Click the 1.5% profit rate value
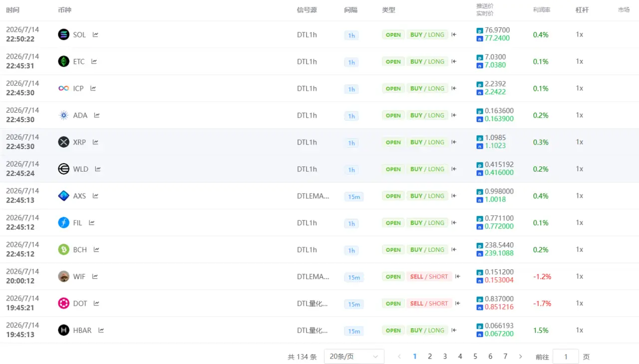Viewport: 639px width, 364px height. click(x=541, y=330)
